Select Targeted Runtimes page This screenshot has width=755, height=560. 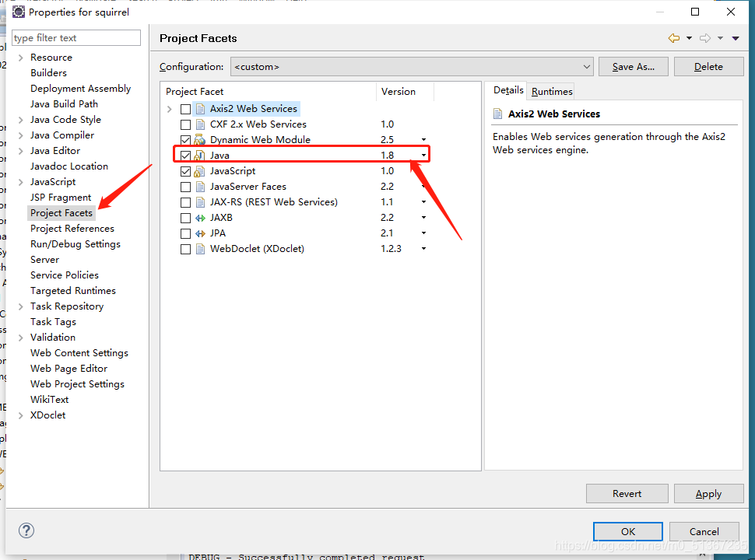coord(72,291)
